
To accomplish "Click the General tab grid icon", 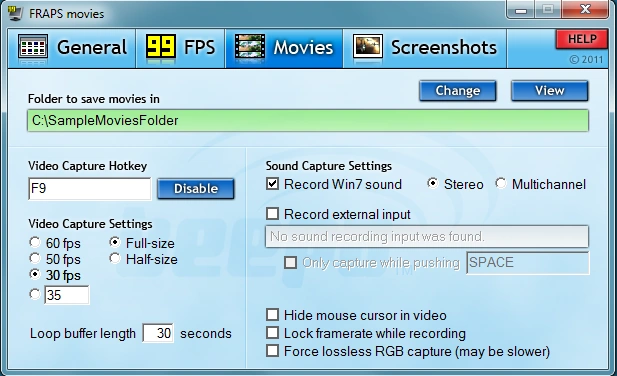I will pyautogui.click(x=33, y=48).
